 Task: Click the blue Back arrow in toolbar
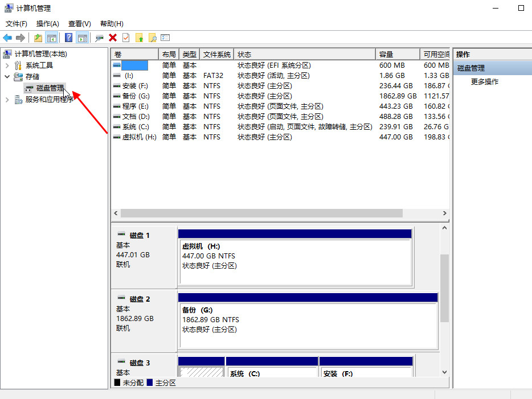7,38
